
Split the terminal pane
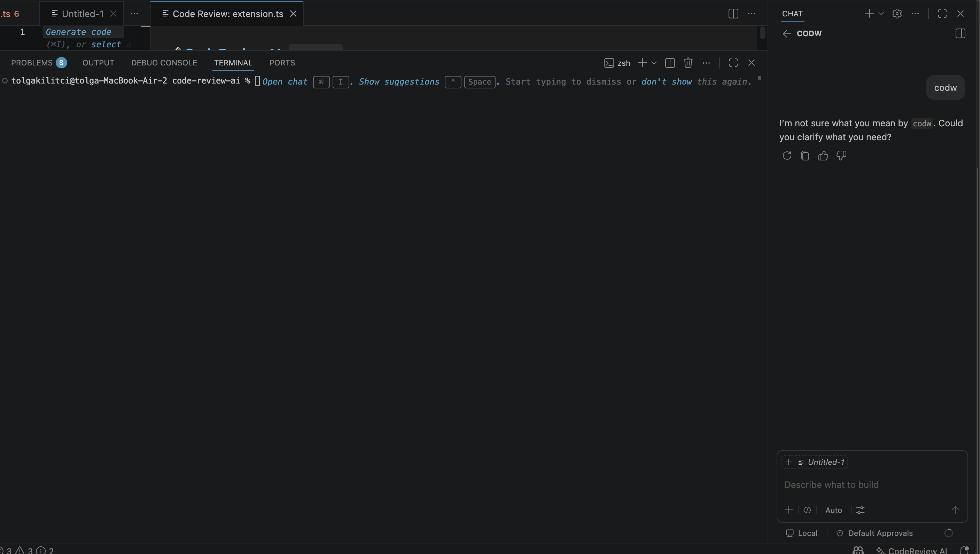[x=670, y=63]
